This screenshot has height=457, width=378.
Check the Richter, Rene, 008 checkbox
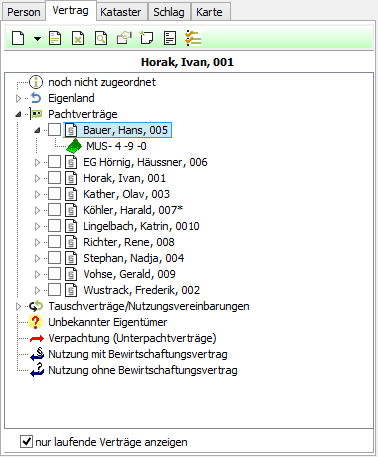click(x=54, y=242)
